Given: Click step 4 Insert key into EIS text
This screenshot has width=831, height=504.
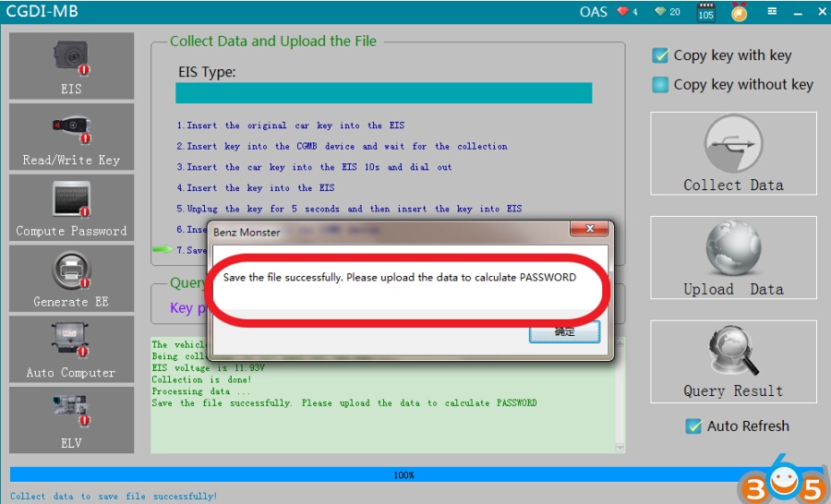Looking at the screenshot, I should [256, 187].
